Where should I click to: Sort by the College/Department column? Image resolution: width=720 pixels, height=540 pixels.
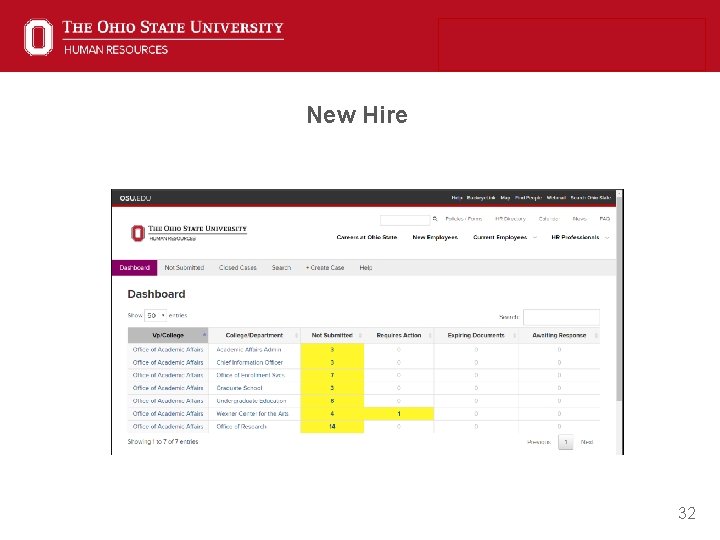click(x=254, y=336)
